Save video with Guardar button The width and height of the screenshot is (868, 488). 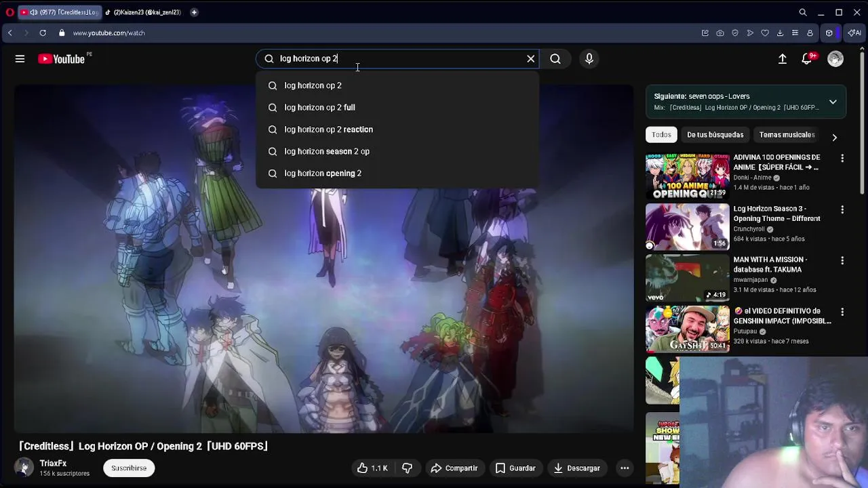click(x=515, y=468)
